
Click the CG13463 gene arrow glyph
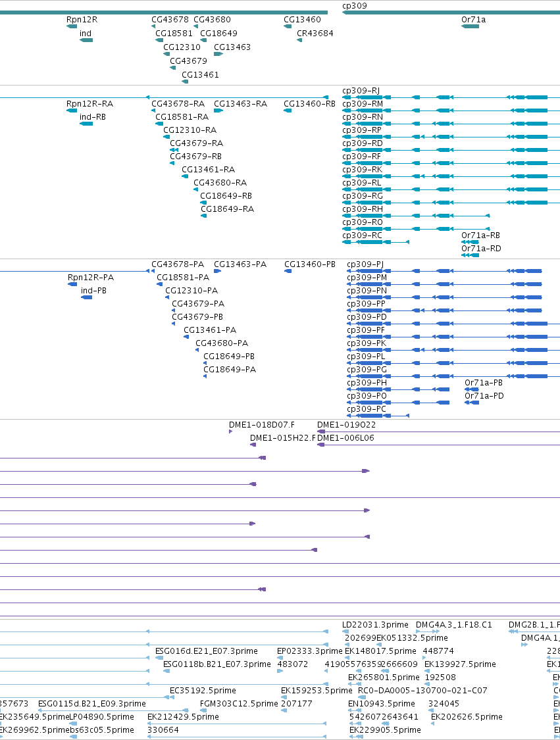(218, 54)
